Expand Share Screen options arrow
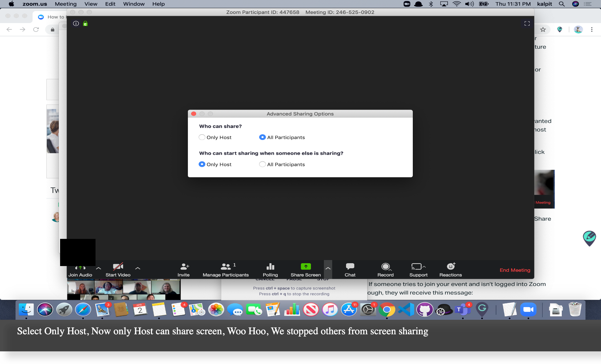The width and height of the screenshot is (601, 364). tap(328, 268)
